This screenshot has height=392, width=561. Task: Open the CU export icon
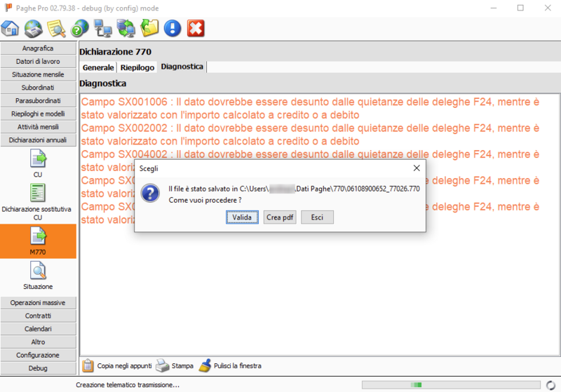pos(38,159)
